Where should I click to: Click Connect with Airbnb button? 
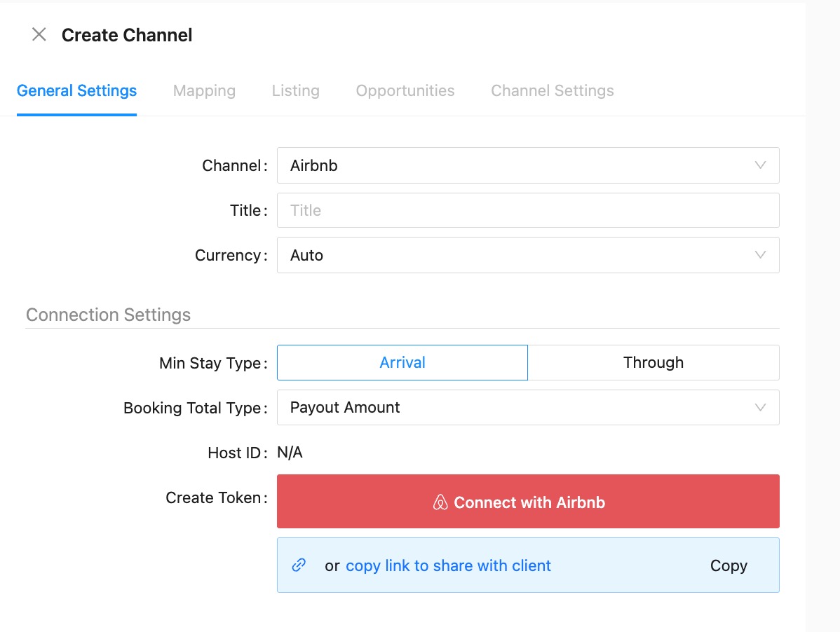pos(528,502)
